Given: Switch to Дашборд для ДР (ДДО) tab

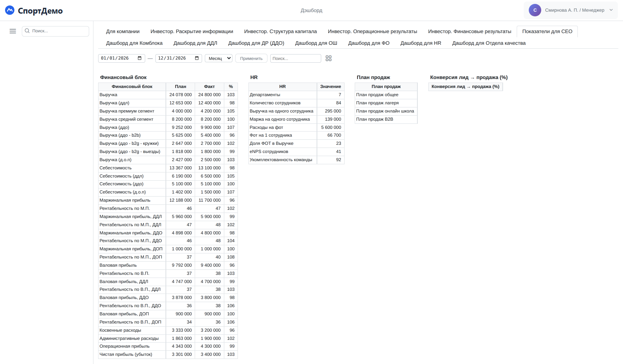Looking at the screenshot, I should point(256,43).
